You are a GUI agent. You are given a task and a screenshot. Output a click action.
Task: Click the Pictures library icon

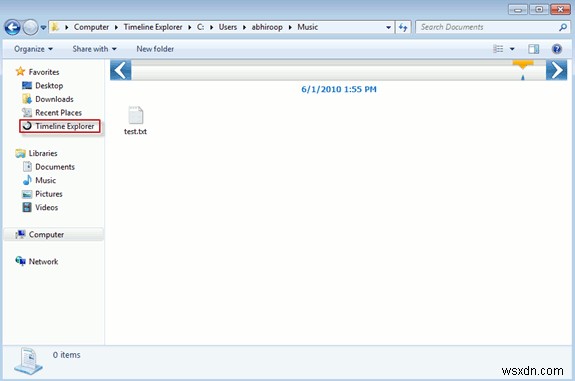[x=27, y=194]
